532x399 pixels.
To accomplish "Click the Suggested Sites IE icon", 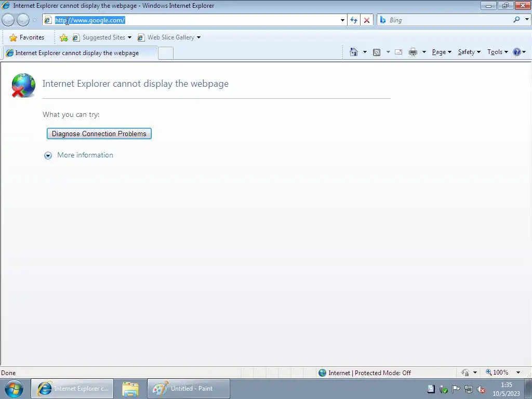I will point(76,37).
